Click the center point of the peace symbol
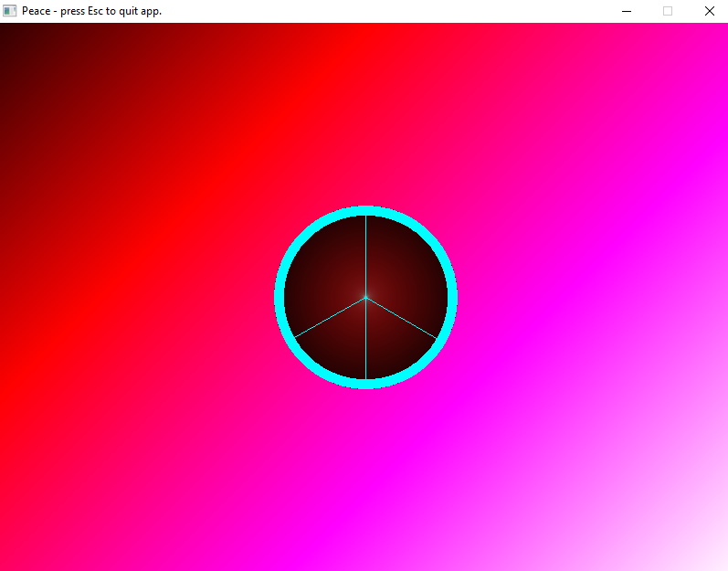The width and height of the screenshot is (728, 571). coord(365,297)
